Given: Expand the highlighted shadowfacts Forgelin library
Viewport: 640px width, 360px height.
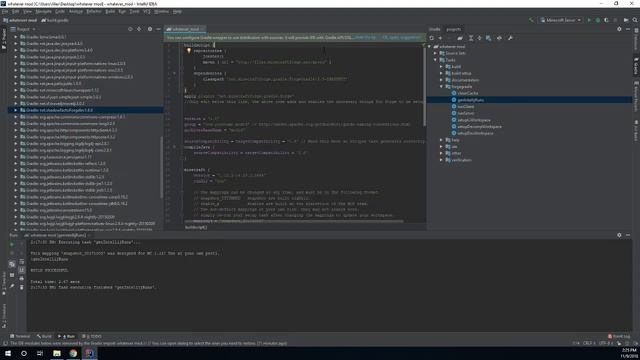Looking at the screenshot, I should [x=16, y=110].
